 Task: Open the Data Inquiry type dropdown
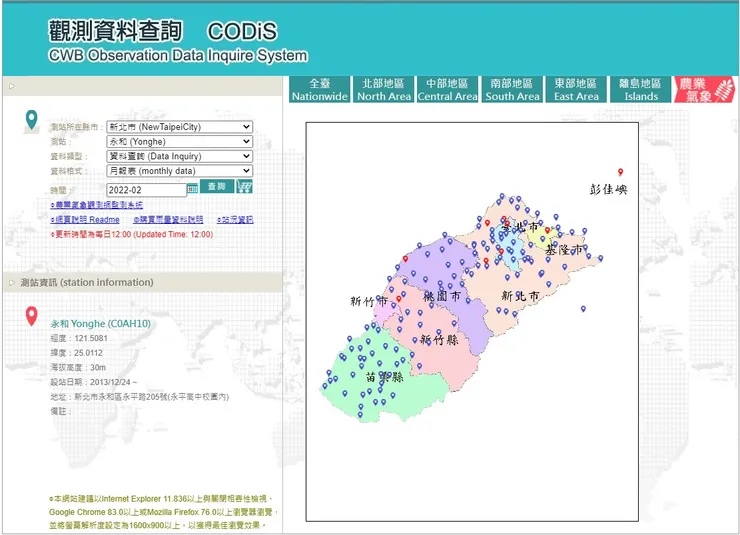click(179, 156)
